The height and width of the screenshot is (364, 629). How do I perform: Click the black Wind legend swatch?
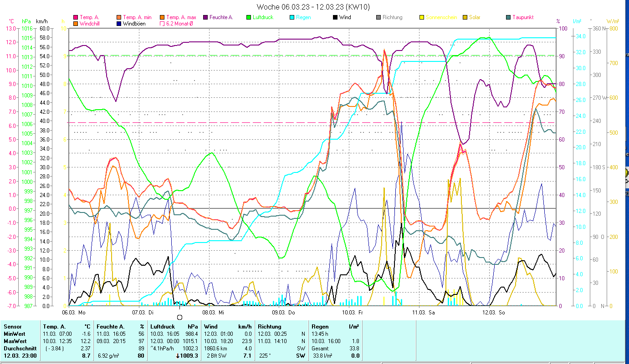(335, 18)
